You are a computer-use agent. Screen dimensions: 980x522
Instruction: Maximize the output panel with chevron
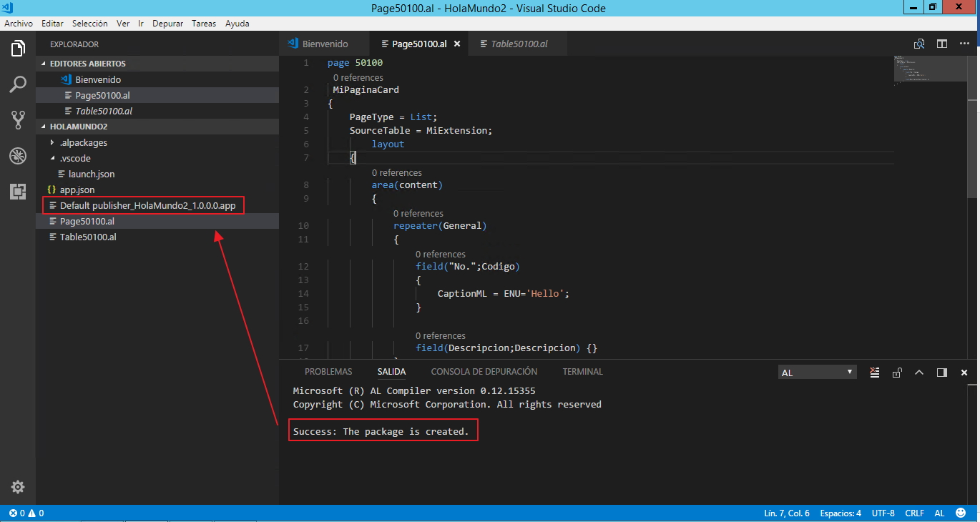[919, 373]
